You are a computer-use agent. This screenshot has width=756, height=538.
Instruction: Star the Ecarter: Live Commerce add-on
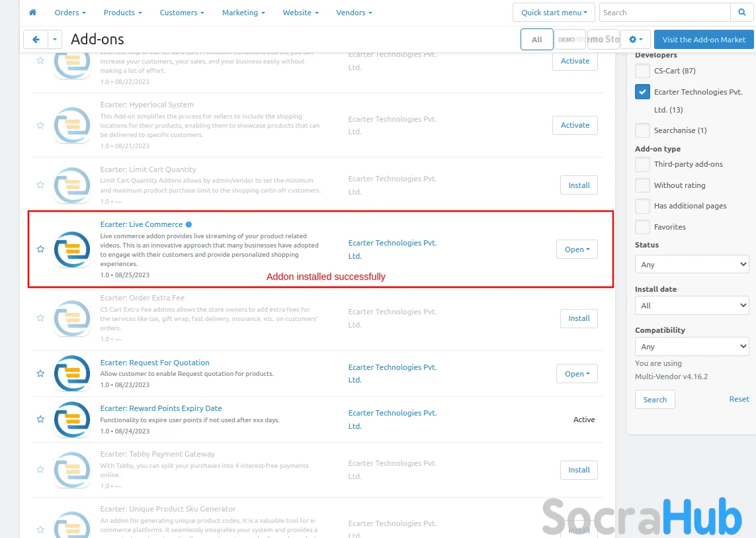(40, 249)
